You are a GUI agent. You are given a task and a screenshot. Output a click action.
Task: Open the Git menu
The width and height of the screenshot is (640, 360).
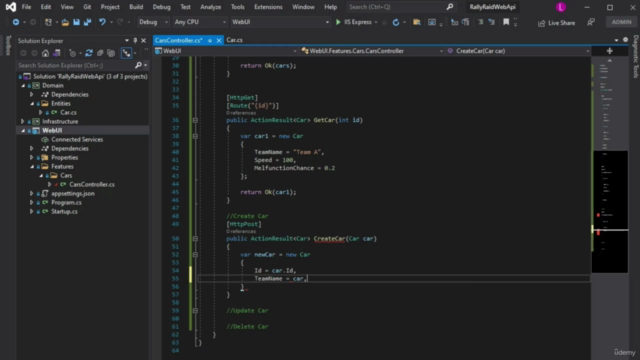coord(87,7)
